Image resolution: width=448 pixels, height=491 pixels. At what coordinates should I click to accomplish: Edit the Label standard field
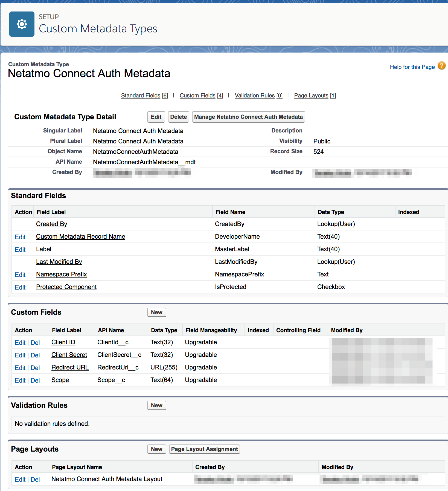20,250
